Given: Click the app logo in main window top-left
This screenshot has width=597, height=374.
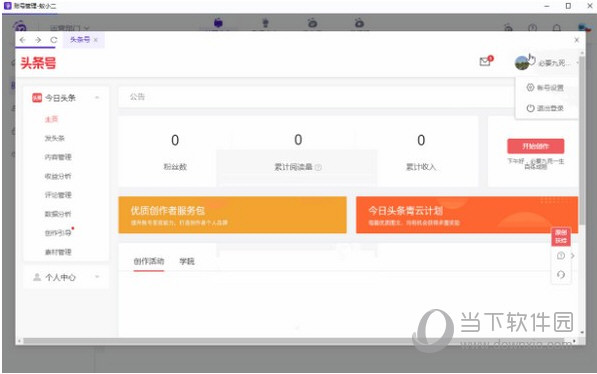Looking at the screenshot, I should tap(20, 26).
